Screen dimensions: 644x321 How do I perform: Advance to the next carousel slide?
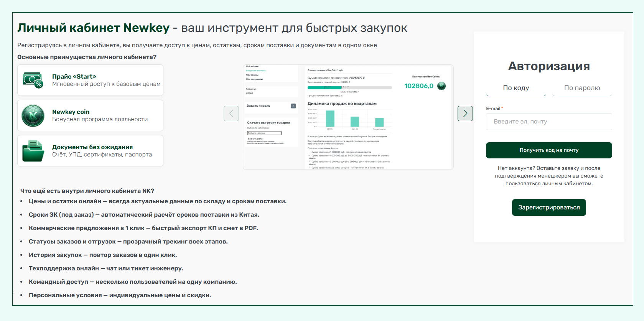[x=465, y=114]
